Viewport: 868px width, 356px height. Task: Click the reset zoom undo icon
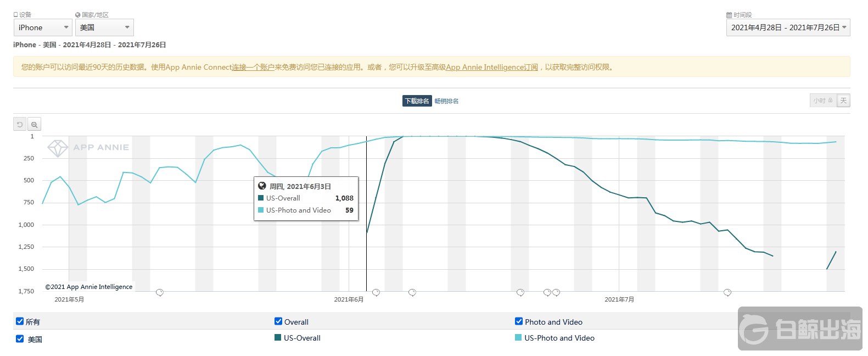click(20, 125)
